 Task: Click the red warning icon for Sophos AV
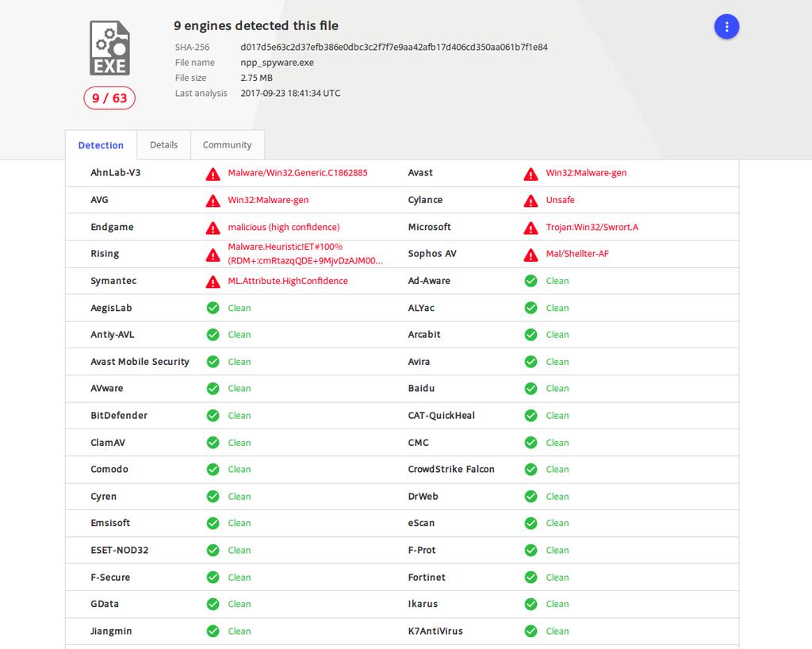[x=530, y=255]
